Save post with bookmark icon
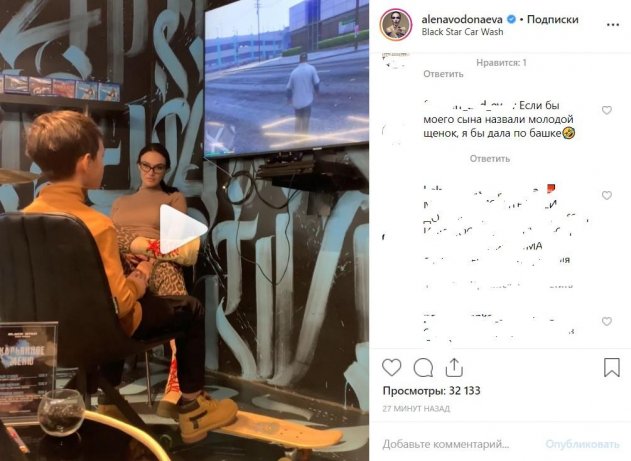Image resolution: width=631 pixels, height=461 pixels. (x=612, y=367)
